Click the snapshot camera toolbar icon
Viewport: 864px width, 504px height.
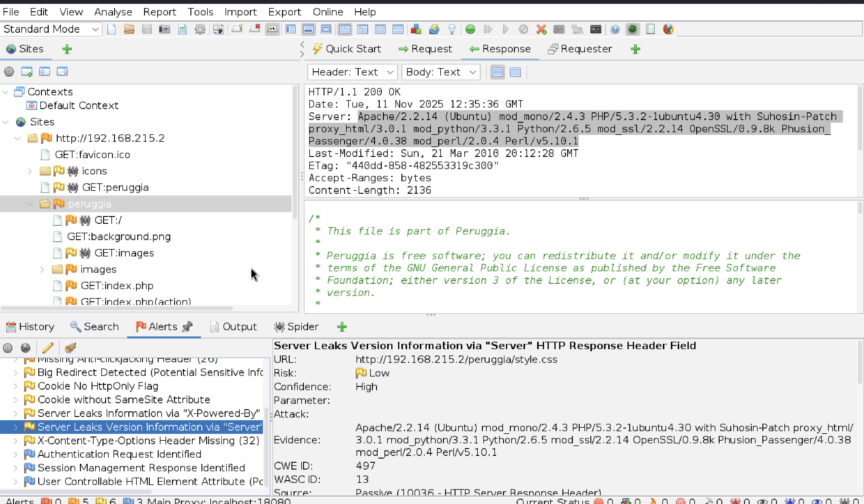(x=165, y=29)
